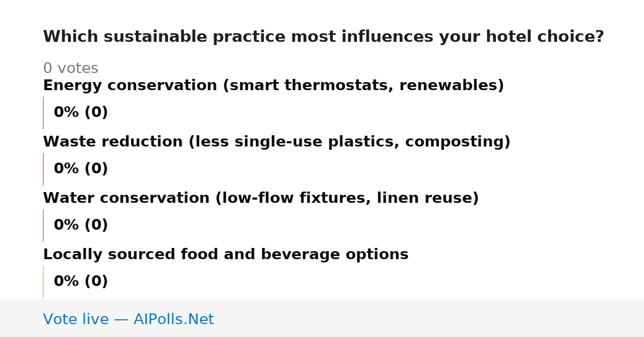Click the 0% (0) result under Water conservation
This screenshot has height=337, width=644.
click(x=81, y=225)
